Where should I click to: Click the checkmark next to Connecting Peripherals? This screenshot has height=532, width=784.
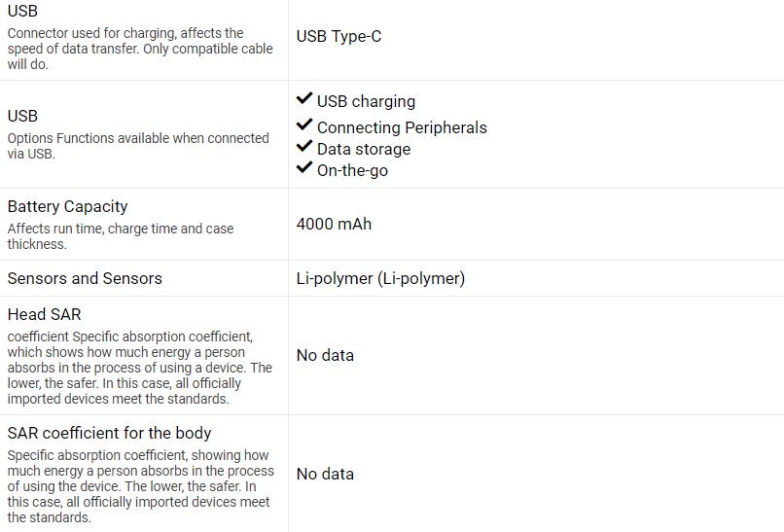pyautogui.click(x=304, y=125)
